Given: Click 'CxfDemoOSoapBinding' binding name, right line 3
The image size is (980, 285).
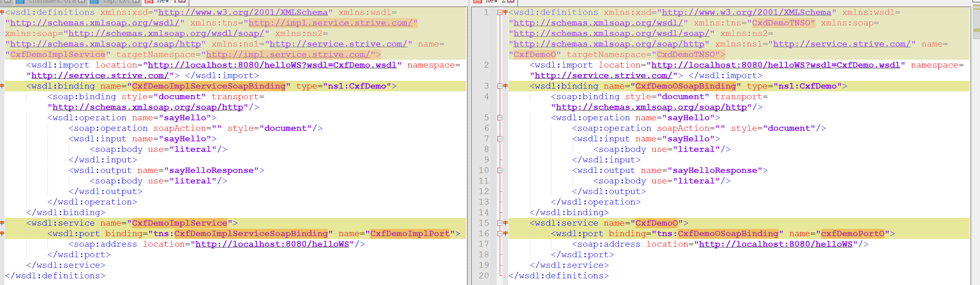Looking at the screenshot, I should tap(686, 86).
